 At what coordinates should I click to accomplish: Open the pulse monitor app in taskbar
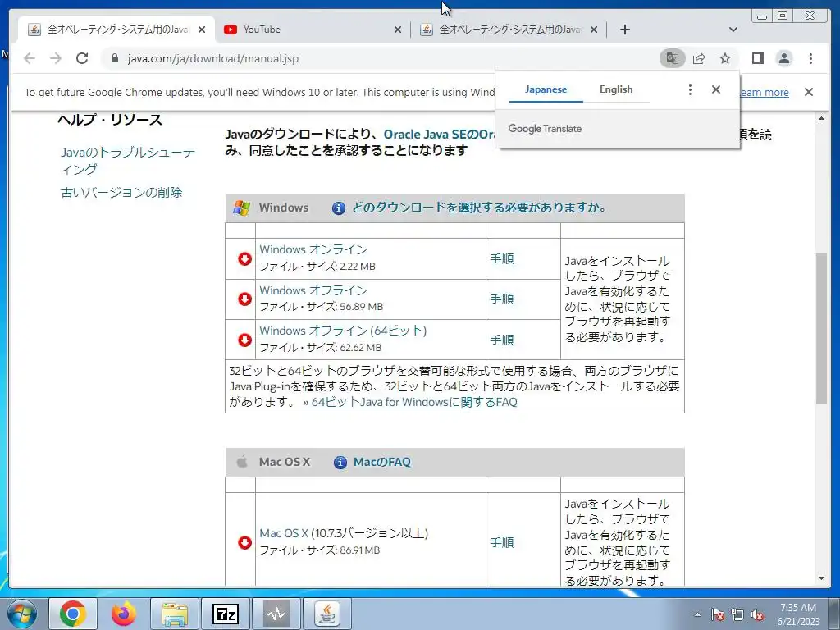(x=276, y=614)
